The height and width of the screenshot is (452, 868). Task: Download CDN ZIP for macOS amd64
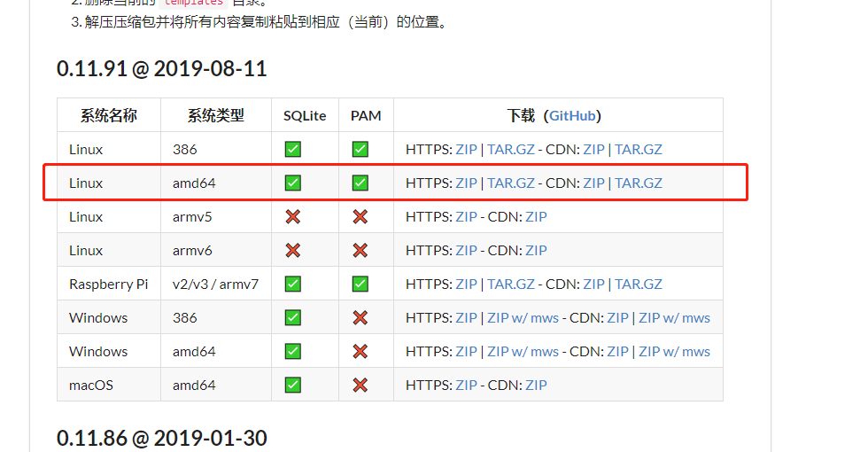click(x=536, y=385)
